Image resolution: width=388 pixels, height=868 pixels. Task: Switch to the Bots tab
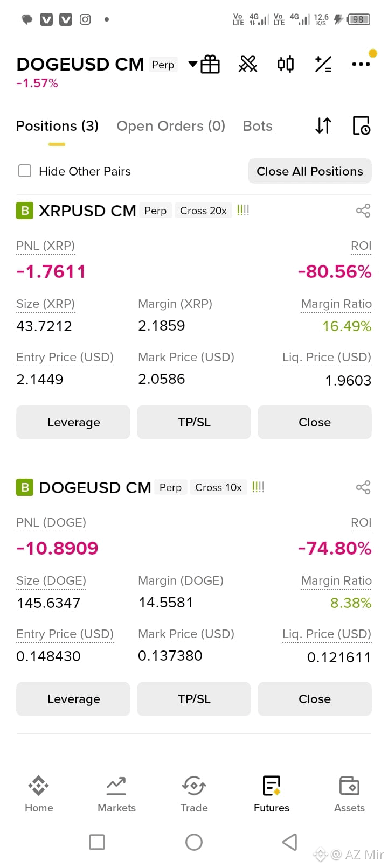(x=258, y=126)
